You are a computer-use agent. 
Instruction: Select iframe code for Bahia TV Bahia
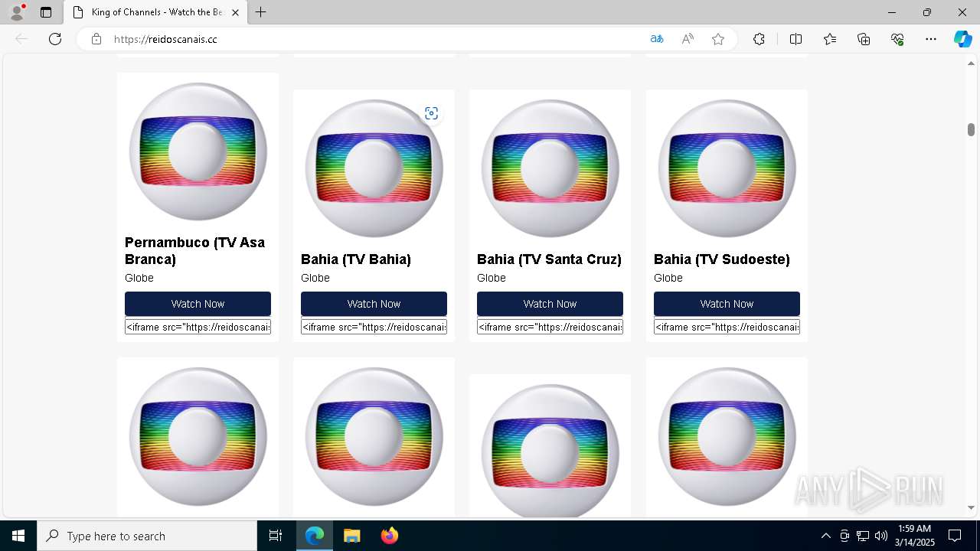pos(374,327)
